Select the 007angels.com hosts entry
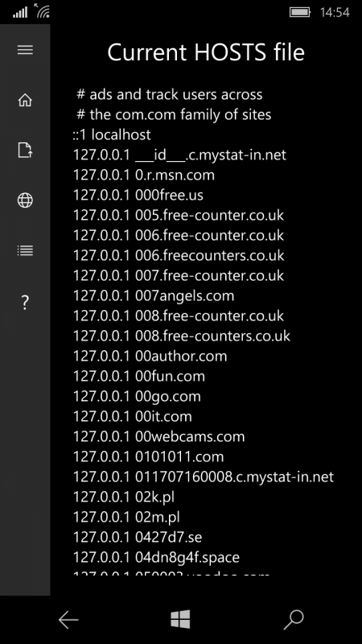362x644 pixels. coord(154,295)
